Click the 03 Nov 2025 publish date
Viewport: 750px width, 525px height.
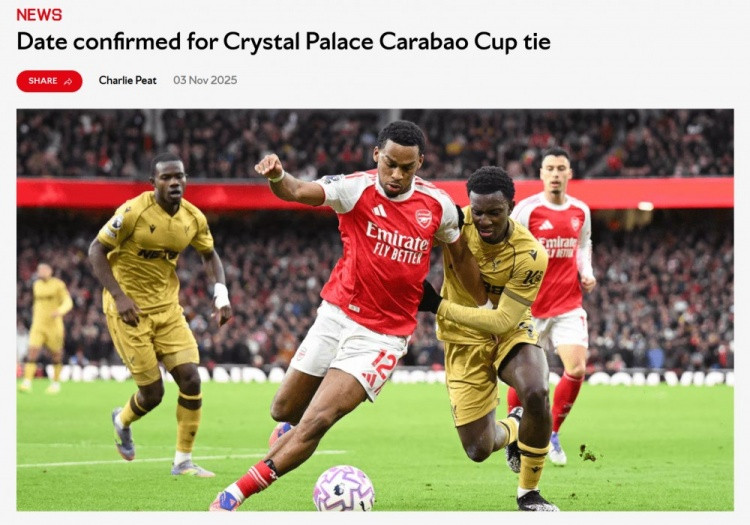[205, 80]
